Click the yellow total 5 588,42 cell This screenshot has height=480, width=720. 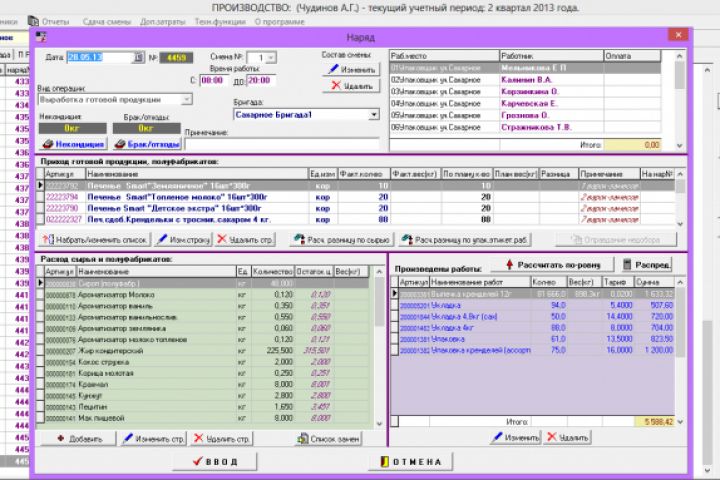click(x=654, y=422)
